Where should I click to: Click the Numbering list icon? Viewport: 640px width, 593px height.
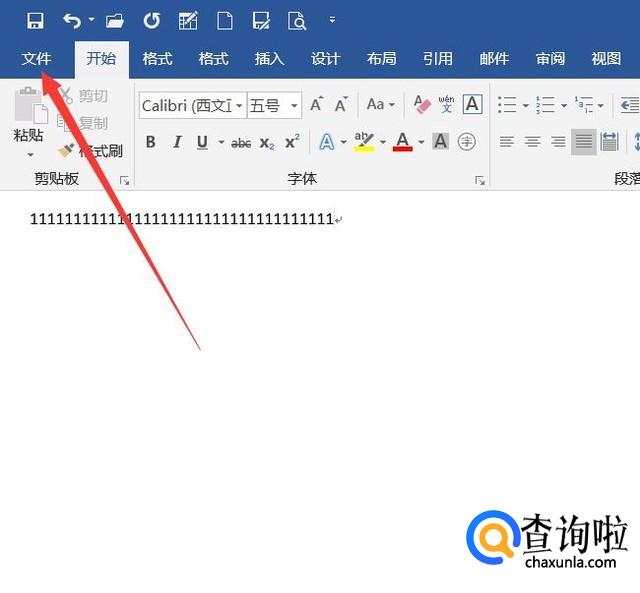[x=545, y=104]
